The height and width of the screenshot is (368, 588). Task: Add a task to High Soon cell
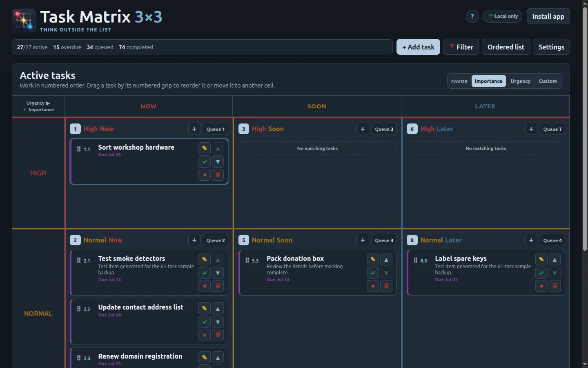click(363, 129)
